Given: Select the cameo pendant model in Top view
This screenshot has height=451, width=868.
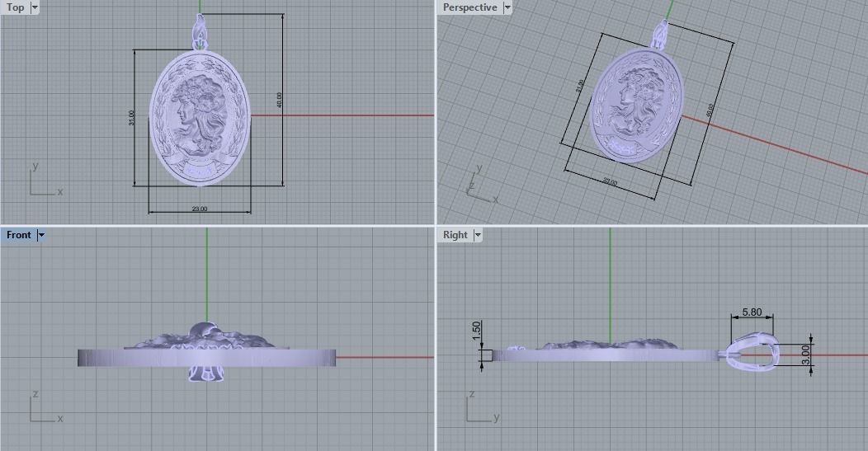Looking at the screenshot, I should [200, 118].
